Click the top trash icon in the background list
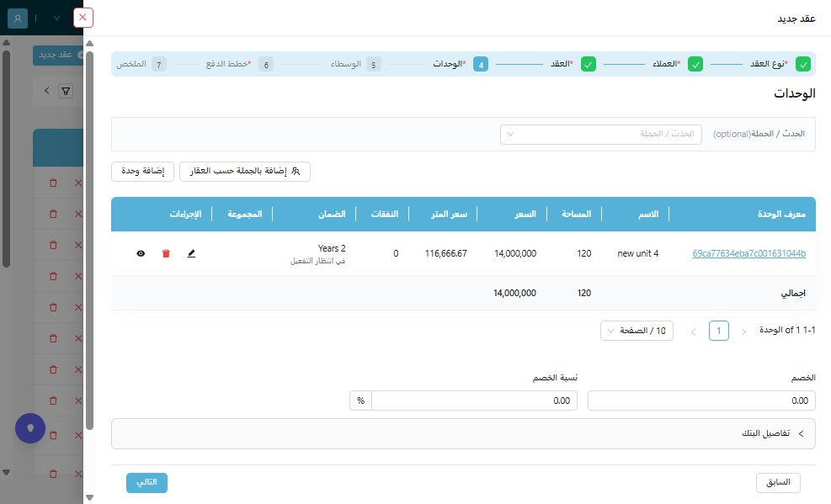The width and height of the screenshot is (831, 504). click(x=53, y=183)
